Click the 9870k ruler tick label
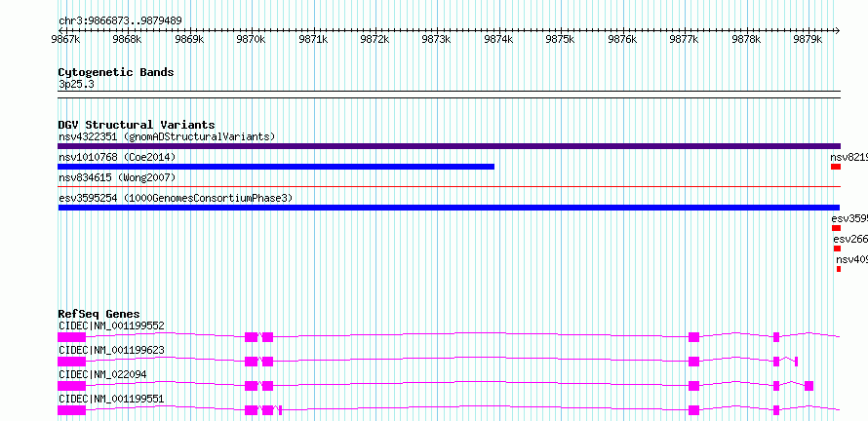Screen dimensions: 868x421 point(252,39)
